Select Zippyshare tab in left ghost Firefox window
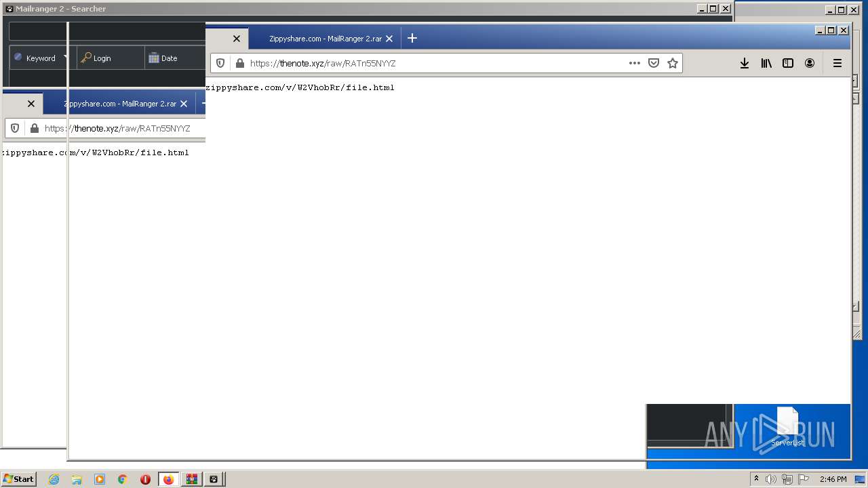 (x=120, y=104)
